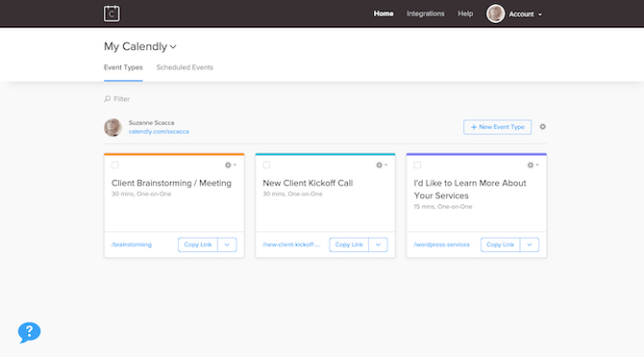The width and height of the screenshot is (644, 357).
Task: Click the Client Brainstorming / Meeting title
Action: click(171, 183)
